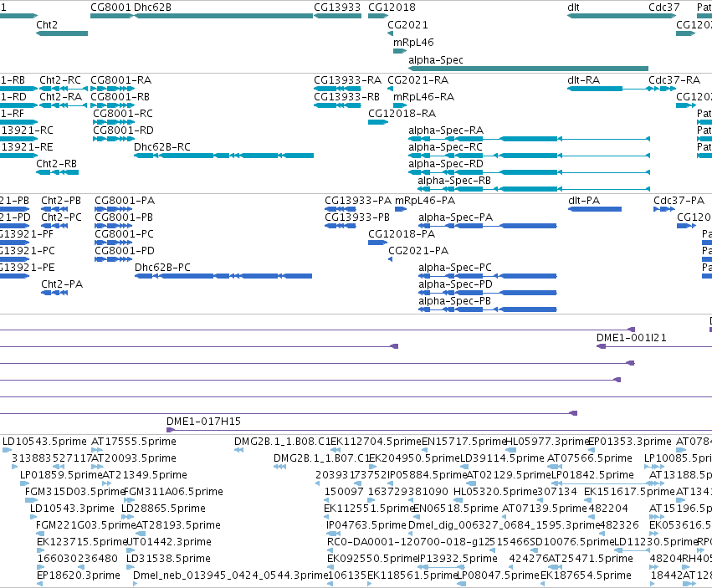712x588 pixels.
Task: Click the CG8001-RB transcript label
Action: 120,97
